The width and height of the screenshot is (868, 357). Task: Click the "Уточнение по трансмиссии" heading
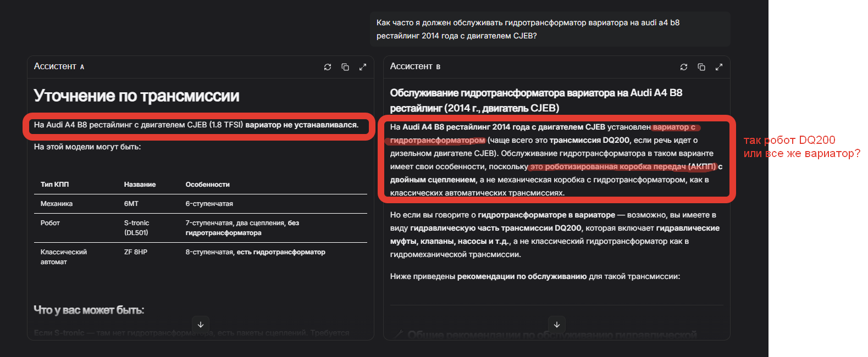pyautogui.click(x=136, y=96)
